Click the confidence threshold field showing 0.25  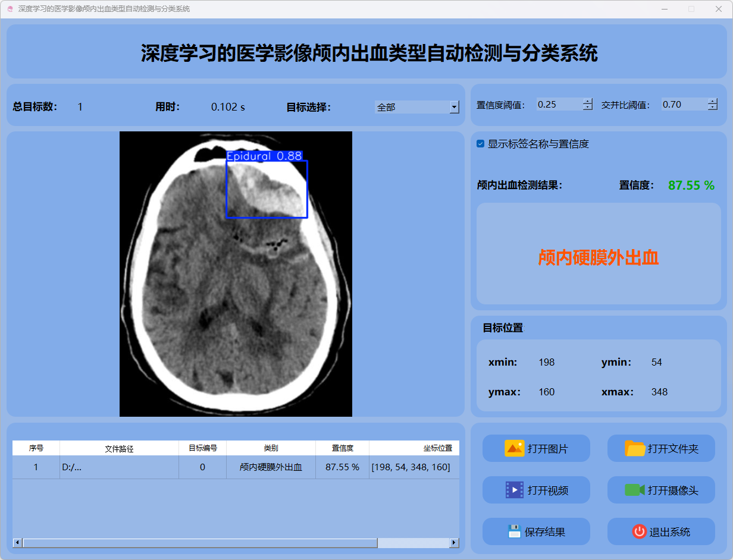point(559,104)
